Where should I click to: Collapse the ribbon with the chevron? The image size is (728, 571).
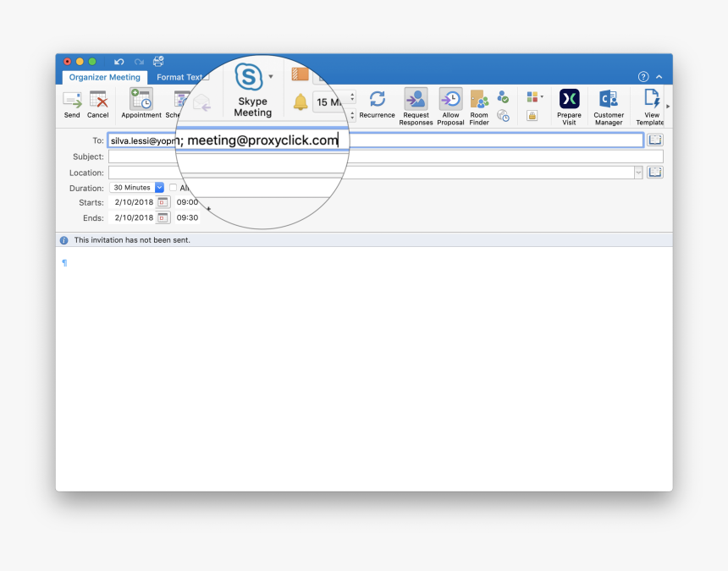coord(659,76)
